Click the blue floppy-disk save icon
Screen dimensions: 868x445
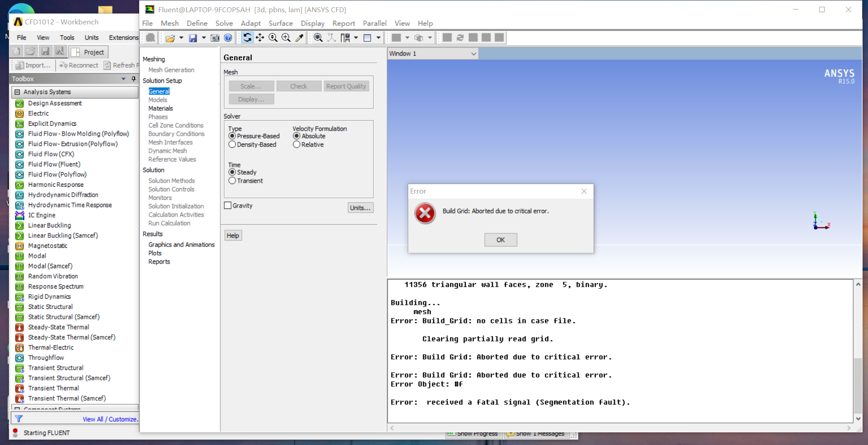[x=193, y=38]
